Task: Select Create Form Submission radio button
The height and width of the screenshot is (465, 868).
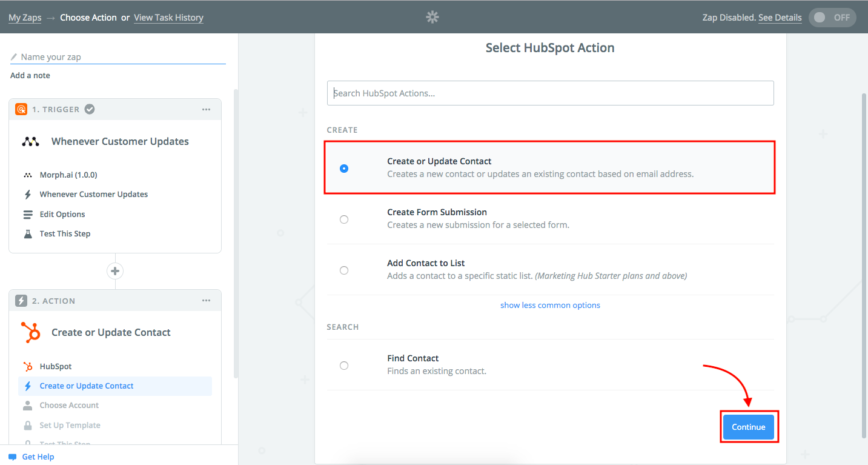Action: point(344,219)
